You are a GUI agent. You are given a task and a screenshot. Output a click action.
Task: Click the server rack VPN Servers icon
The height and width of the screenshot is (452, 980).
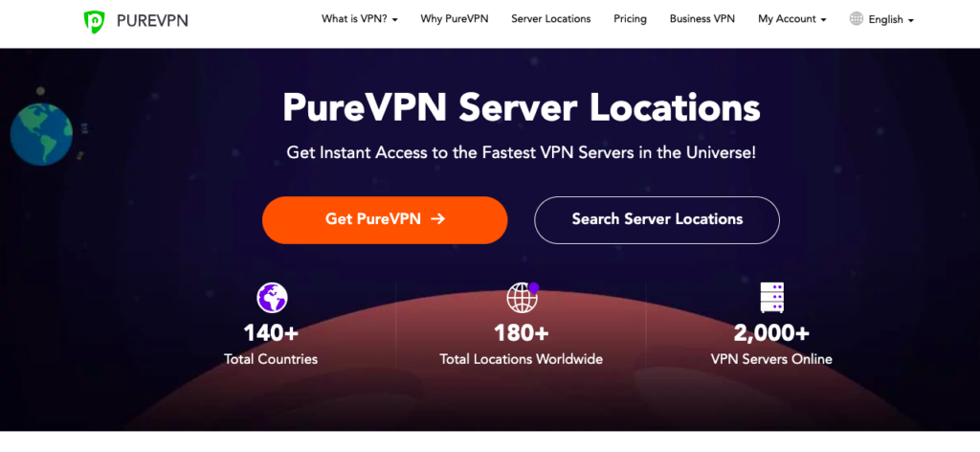[x=772, y=298]
